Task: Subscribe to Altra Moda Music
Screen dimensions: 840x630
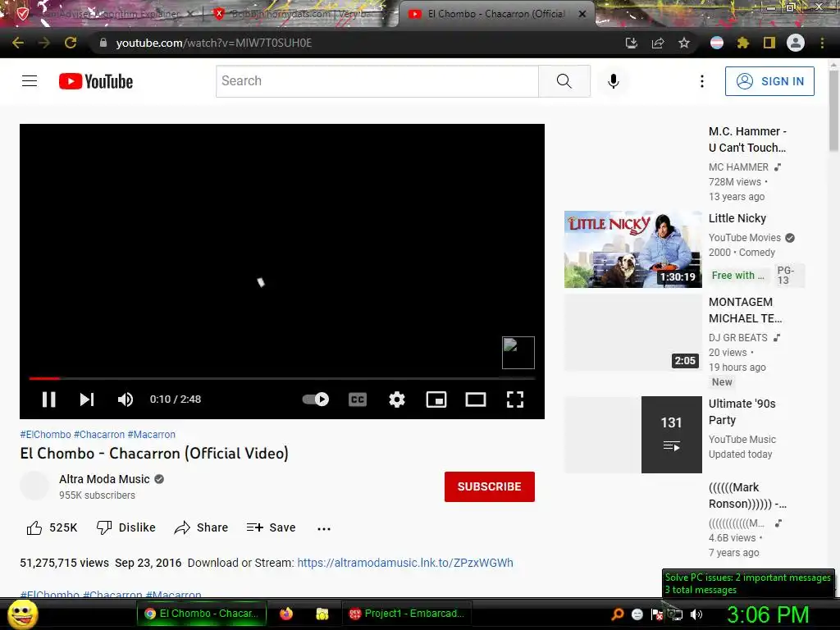Action: tap(489, 486)
